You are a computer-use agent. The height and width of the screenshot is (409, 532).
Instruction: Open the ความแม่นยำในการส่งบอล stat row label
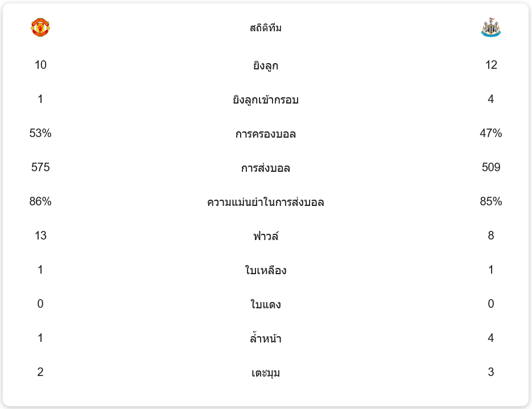[x=266, y=202]
